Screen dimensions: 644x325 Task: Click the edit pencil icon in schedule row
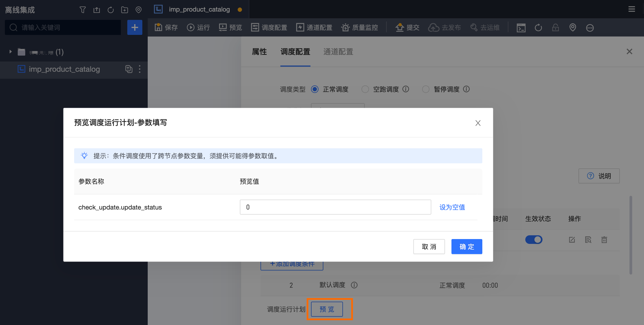click(x=572, y=240)
